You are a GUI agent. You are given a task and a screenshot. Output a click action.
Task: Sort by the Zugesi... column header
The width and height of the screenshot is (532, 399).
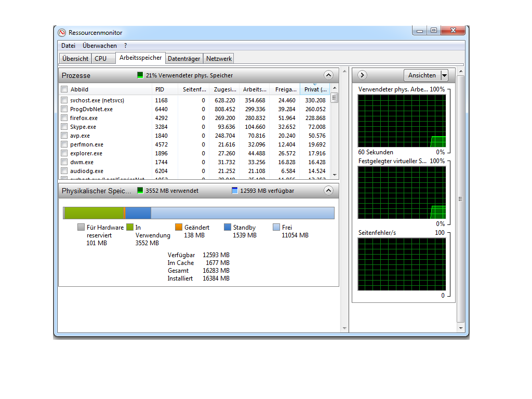pos(224,89)
